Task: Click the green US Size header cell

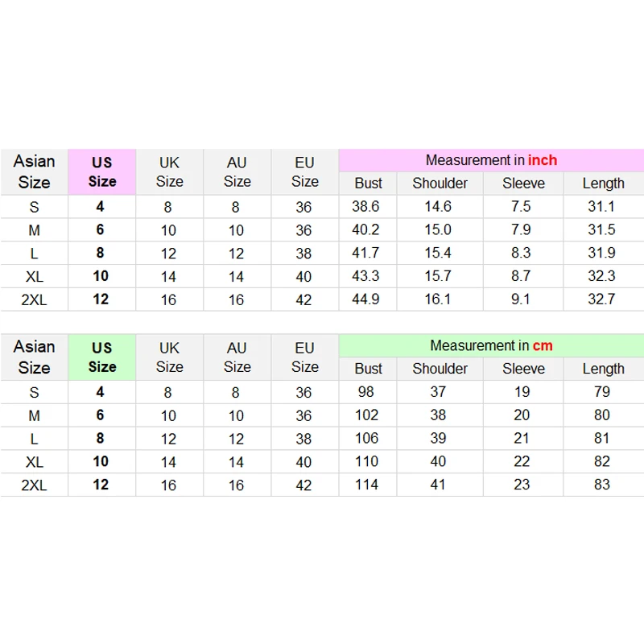Action: (x=101, y=357)
